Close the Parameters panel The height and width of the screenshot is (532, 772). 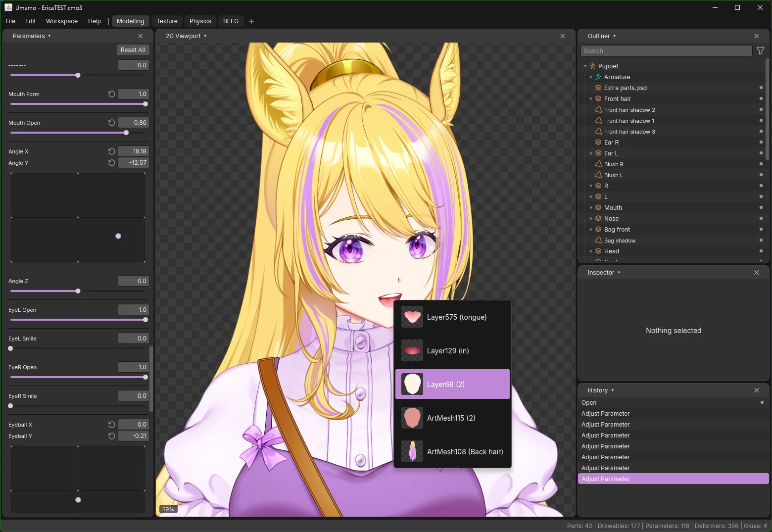coord(141,36)
